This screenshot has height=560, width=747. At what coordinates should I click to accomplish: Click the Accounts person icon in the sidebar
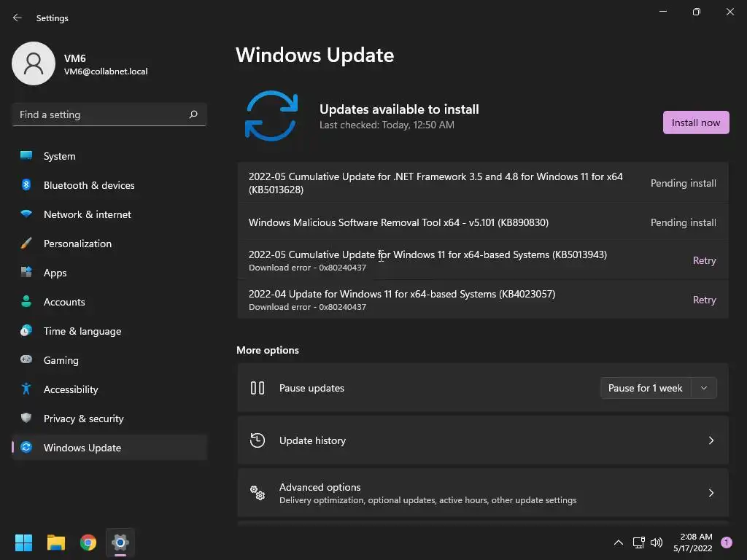coord(26,301)
